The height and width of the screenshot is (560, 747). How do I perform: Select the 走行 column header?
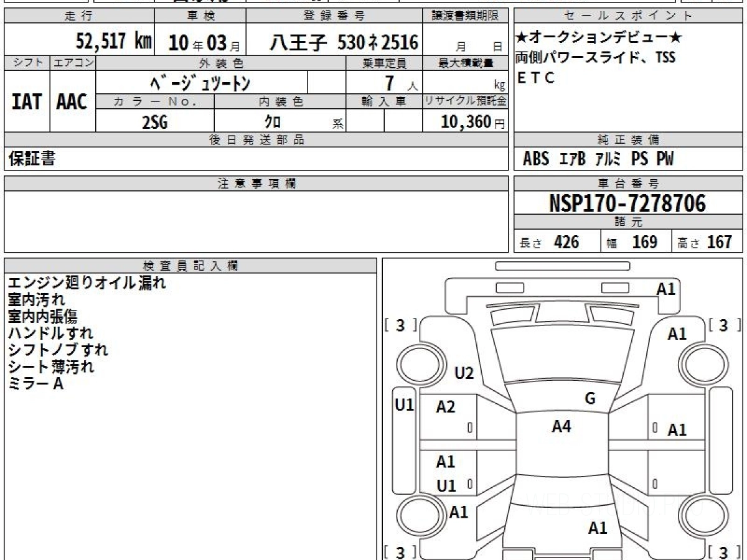click(79, 16)
